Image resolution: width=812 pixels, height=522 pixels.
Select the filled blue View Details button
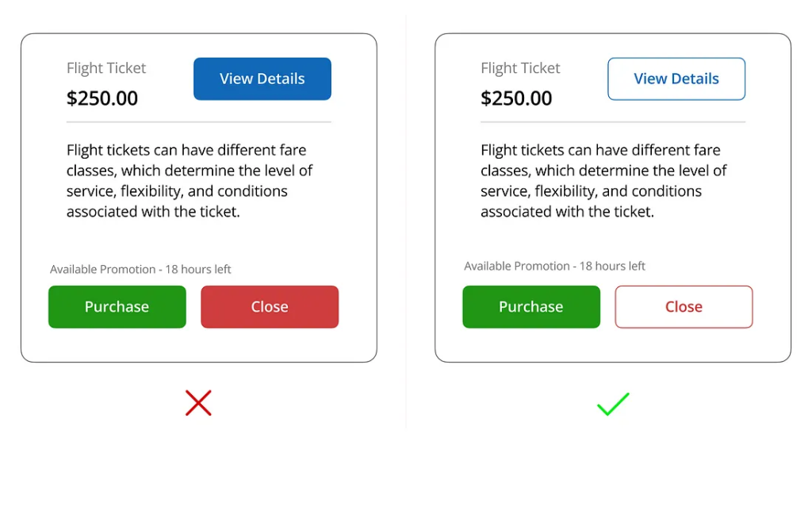[262, 79]
